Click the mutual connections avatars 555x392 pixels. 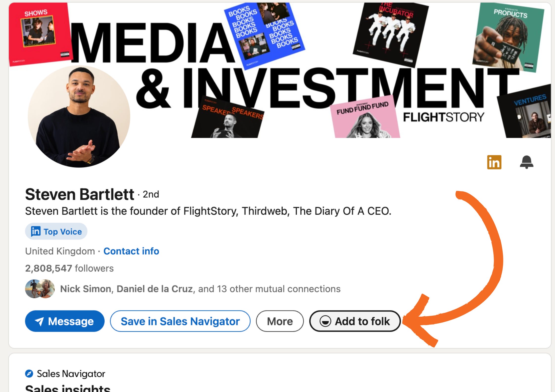(40, 289)
